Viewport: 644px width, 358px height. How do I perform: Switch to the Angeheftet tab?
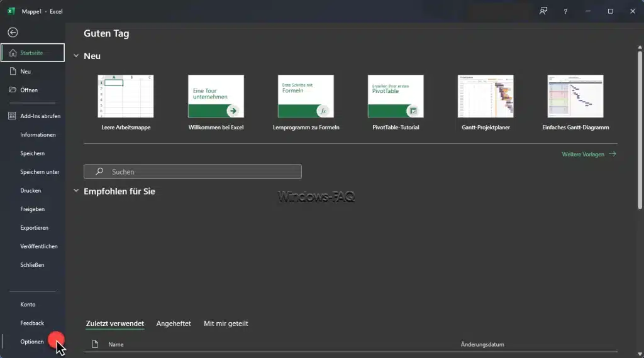coord(174,323)
